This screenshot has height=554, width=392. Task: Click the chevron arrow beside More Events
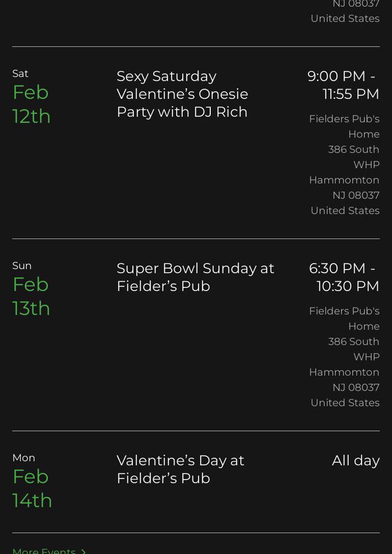coord(83,551)
